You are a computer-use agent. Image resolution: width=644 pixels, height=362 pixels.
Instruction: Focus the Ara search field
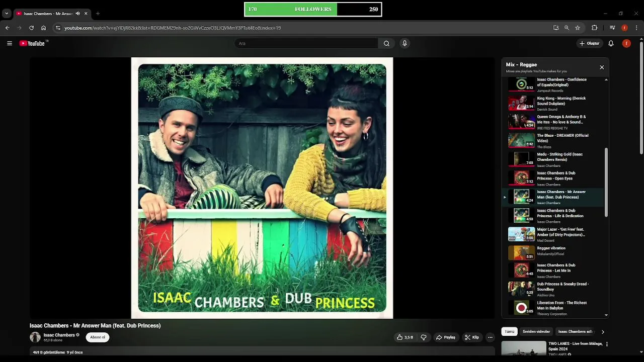coord(306,43)
